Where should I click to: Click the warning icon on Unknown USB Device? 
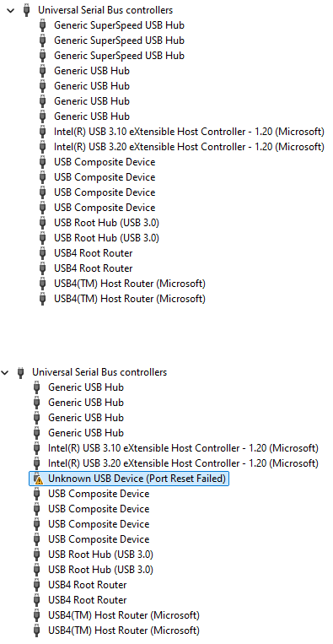coord(37,479)
